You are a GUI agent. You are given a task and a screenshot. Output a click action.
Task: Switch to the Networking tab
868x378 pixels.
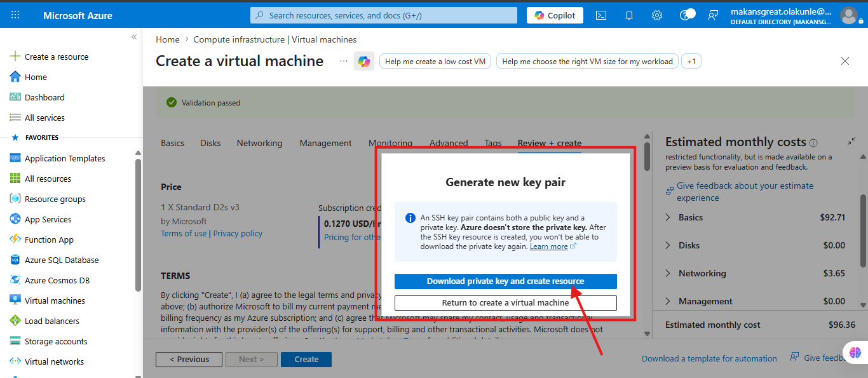tap(259, 143)
